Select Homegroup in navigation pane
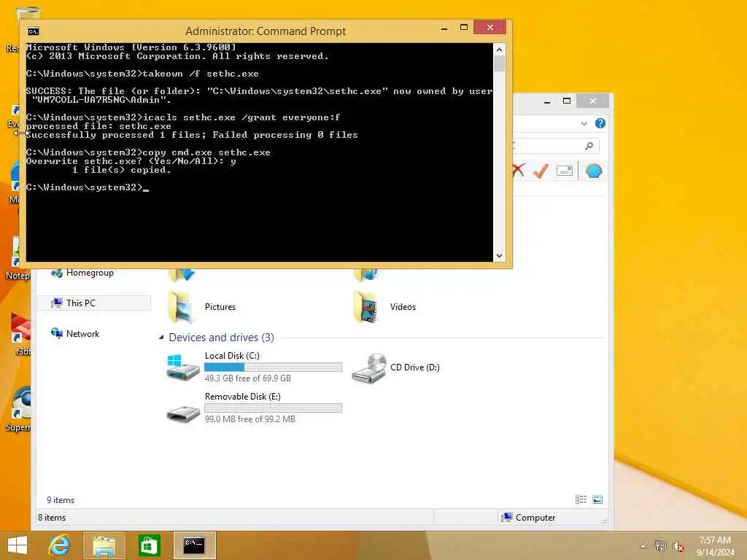This screenshot has height=560, width=747. (90, 273)
